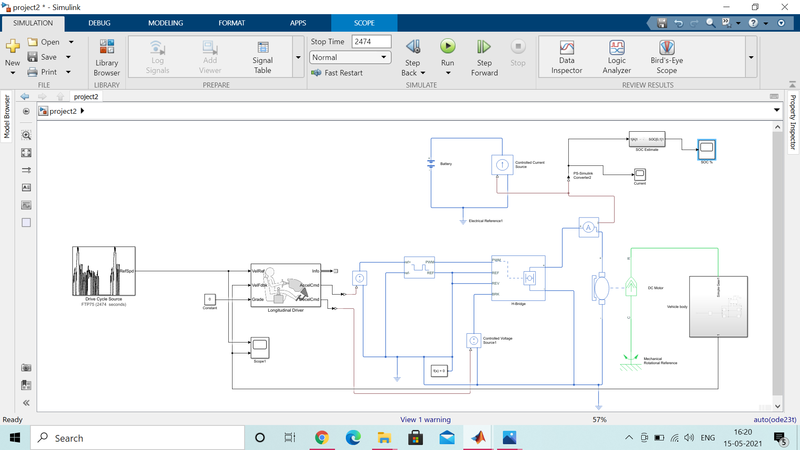Select the Drive Cycle Source block
The image size is (800, 450).
tap(104, 271)
